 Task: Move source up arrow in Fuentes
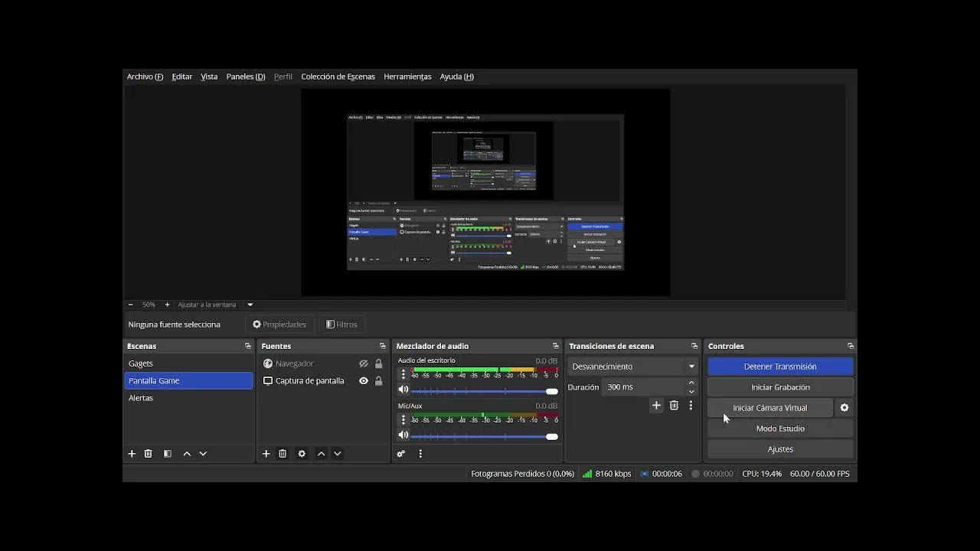(x=322, y=454)
